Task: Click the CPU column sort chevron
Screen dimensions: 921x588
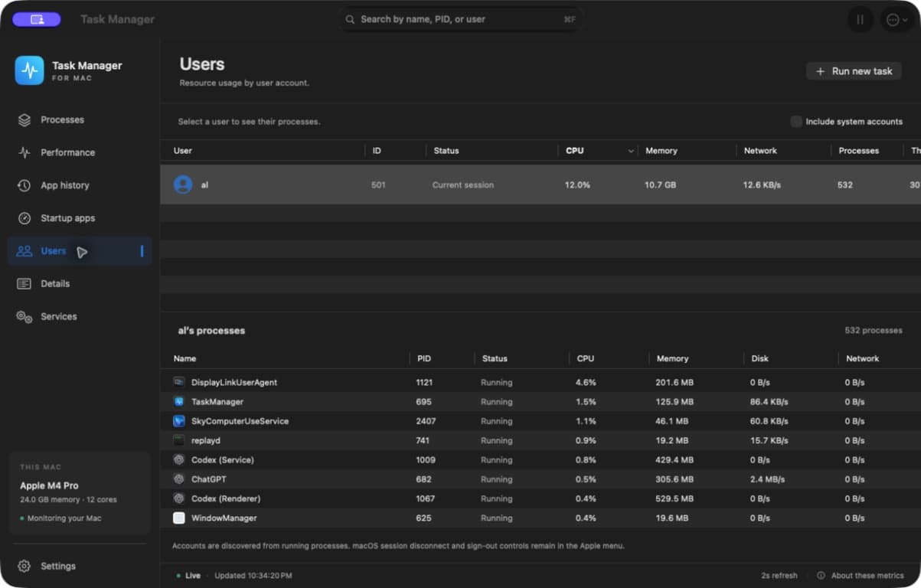Action: 631,152
